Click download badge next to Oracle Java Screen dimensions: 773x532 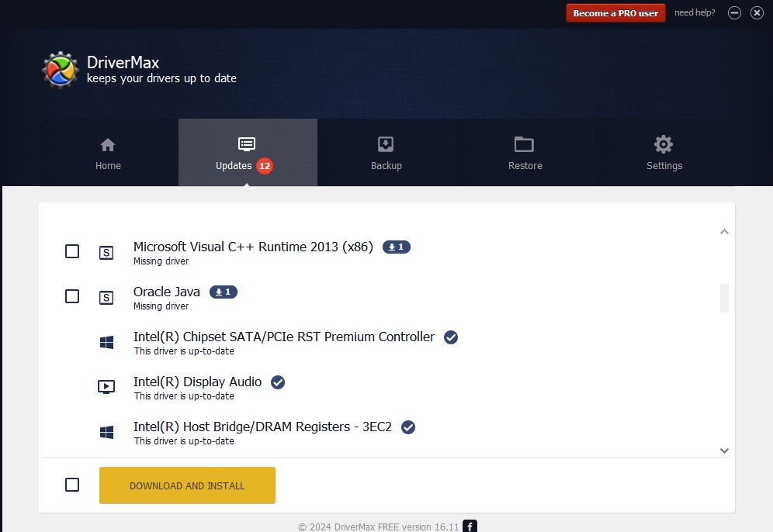[x=224, y=292]
